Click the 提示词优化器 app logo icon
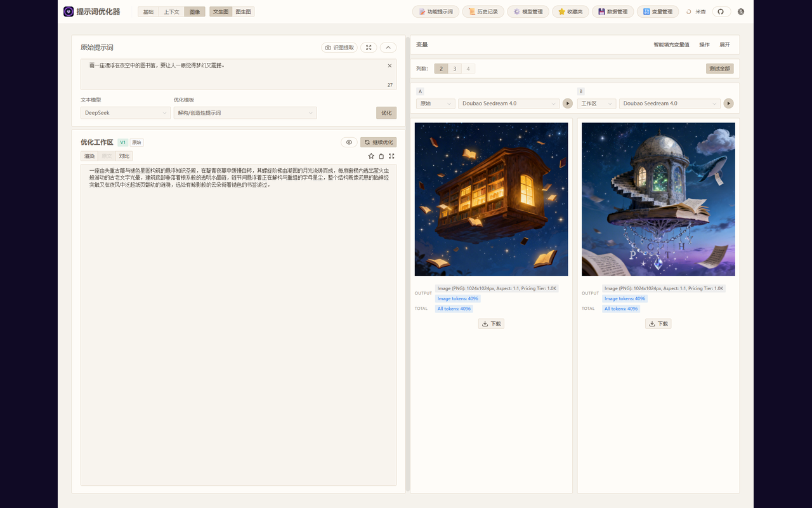Screen dimensions: 812x508 pyautogui.click(x=69, y=11)
